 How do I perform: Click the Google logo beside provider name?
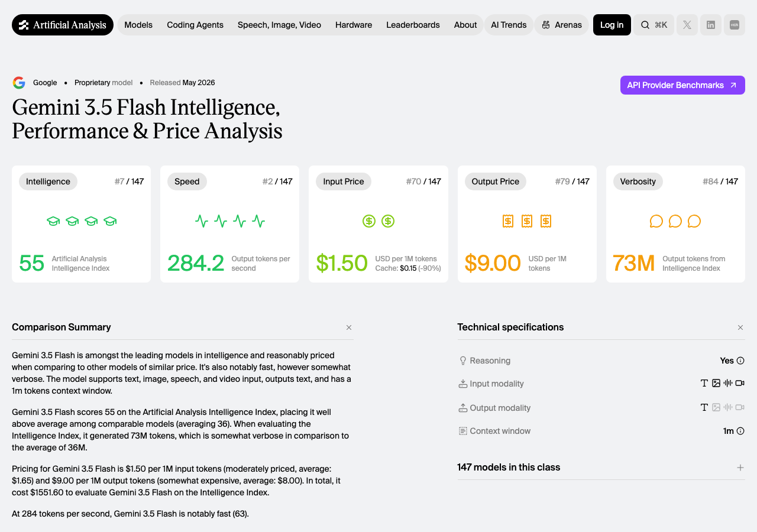click(x=19, y=83)
